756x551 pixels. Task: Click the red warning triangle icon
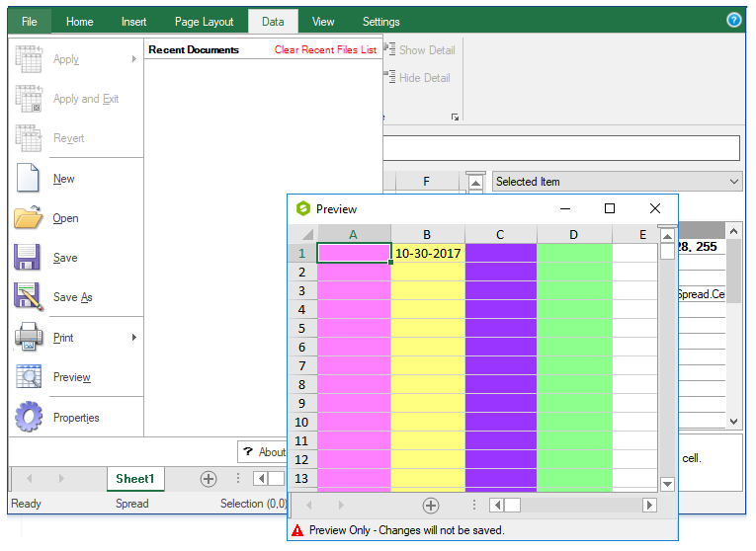[298, 530]
